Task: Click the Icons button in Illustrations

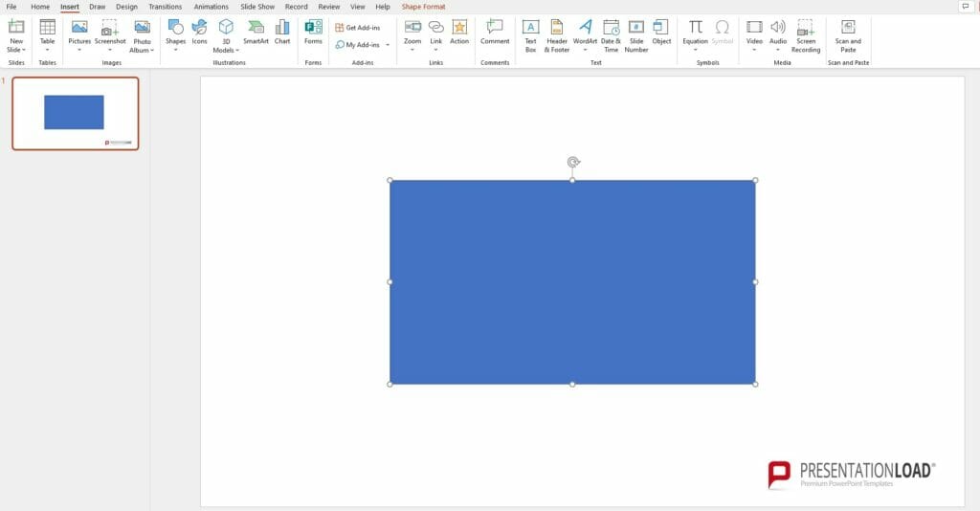Action: tap(199, 32)
